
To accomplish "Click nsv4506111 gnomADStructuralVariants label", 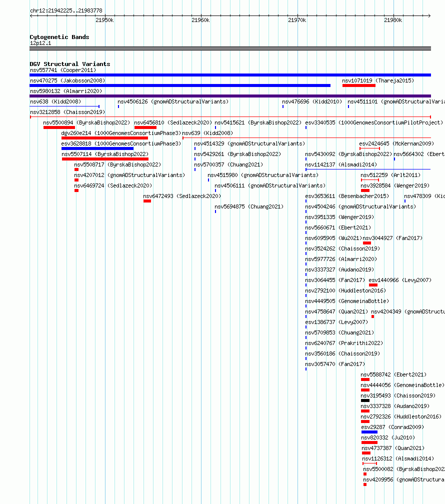I will [x=270, y=186].
